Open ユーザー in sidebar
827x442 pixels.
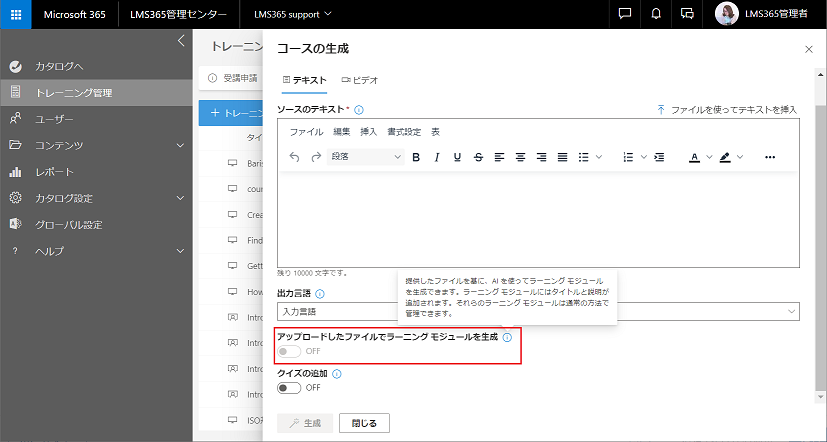(x=96, y=119)
